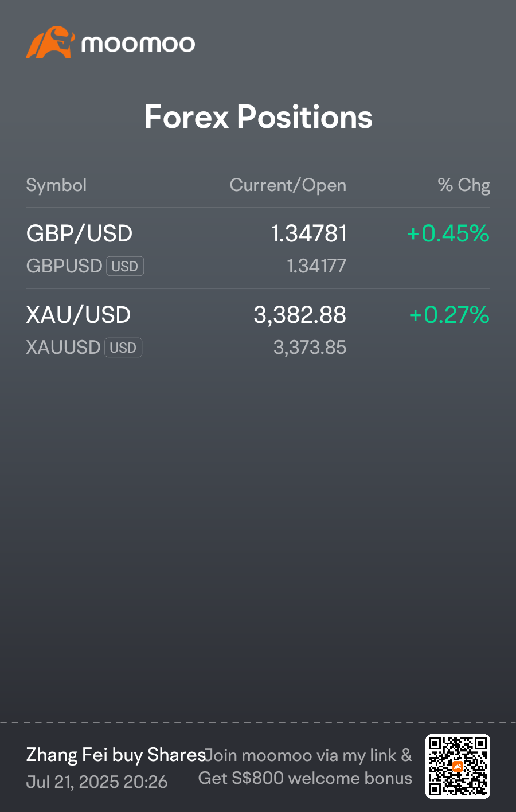Viewport: 516px width, 812px height.
Task: Click the moomoo wordmark text
Action: pyautogui.click(x=138, y=44)
